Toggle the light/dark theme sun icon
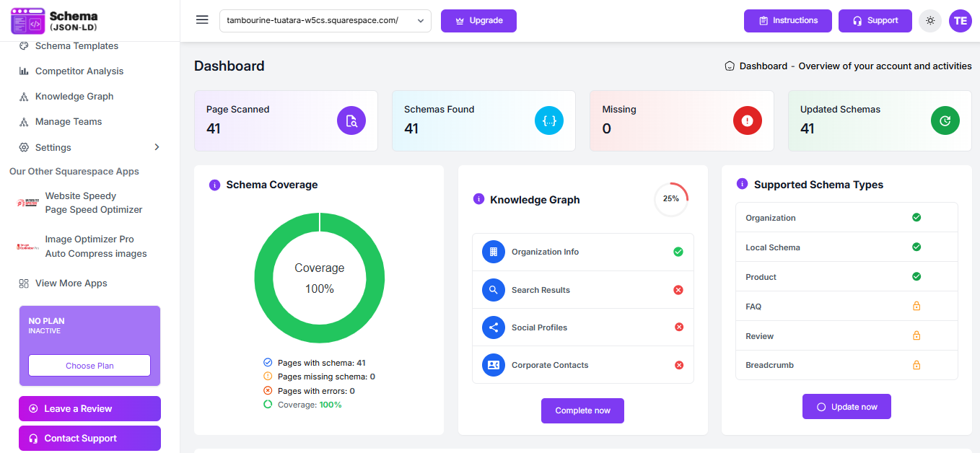980x453 pixels. [x=930, y=21]
